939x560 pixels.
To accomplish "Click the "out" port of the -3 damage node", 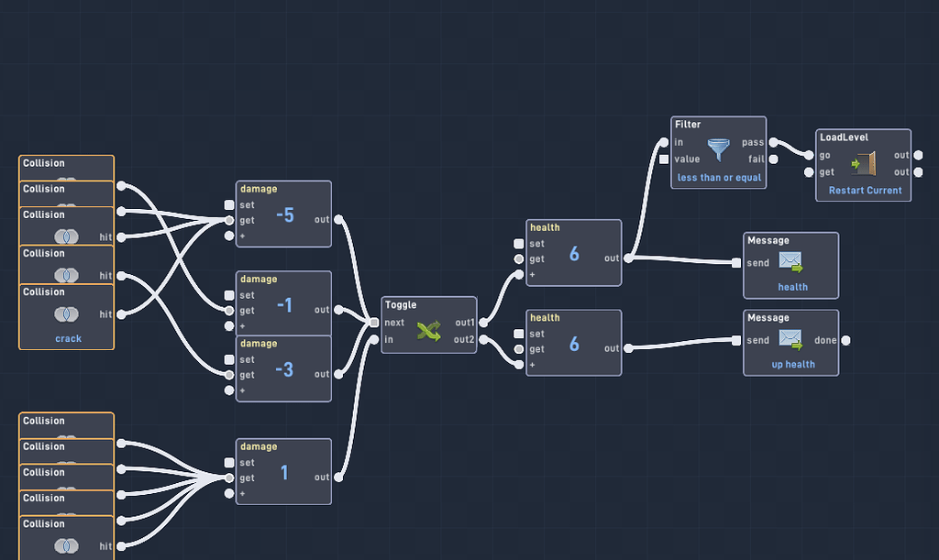I will 338,375.
